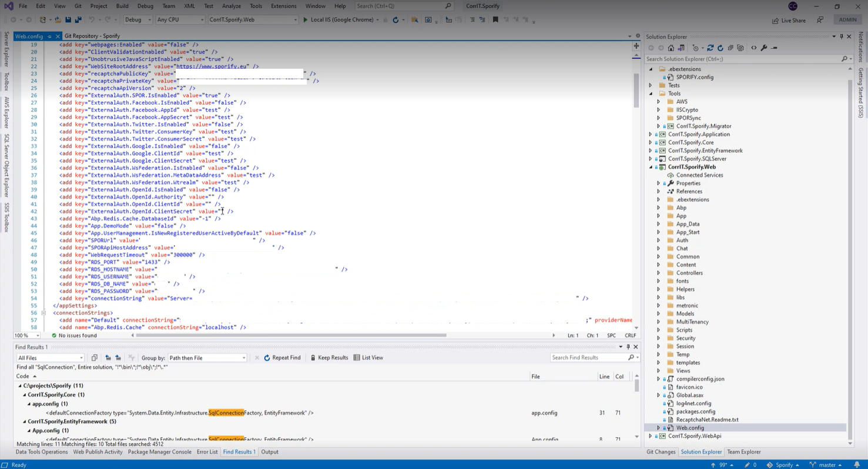The width and height of the screenshot is (868, 469).
Task: Start debugging with Local IIS green arrow
Action: point(305,20)
